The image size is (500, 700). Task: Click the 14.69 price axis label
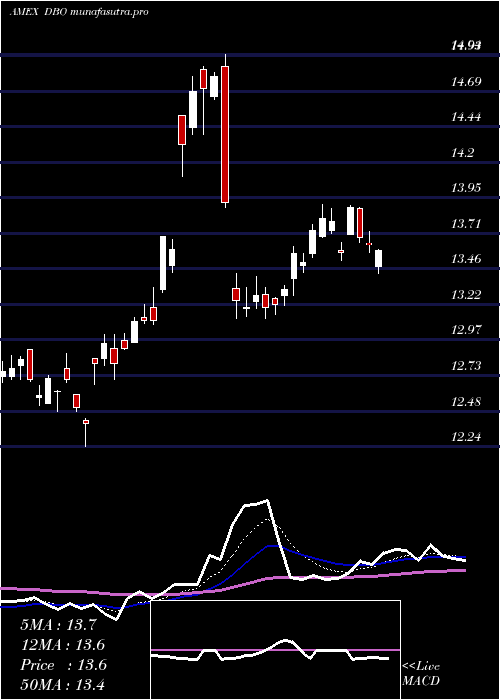(x=466, y=82)
